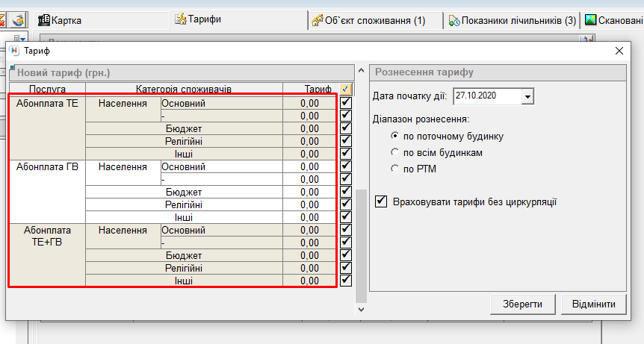Choose the 'по РТМ' radio option

[x=394, y=169]
